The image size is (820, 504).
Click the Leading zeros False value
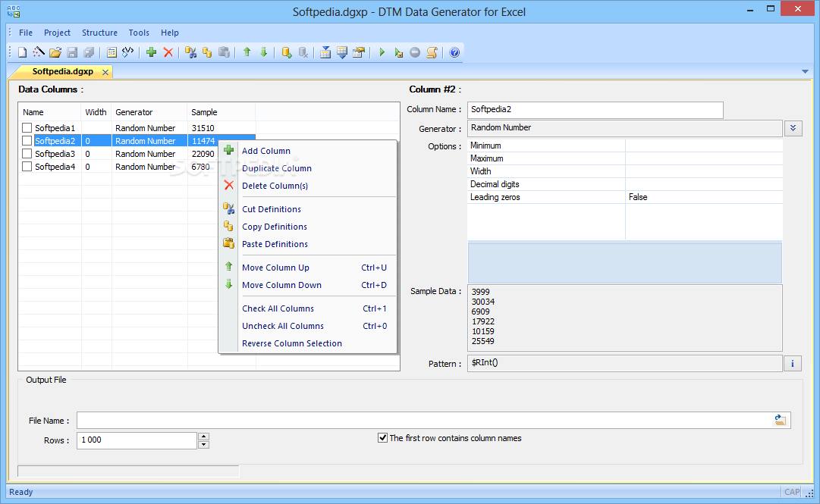click(704, 197)
